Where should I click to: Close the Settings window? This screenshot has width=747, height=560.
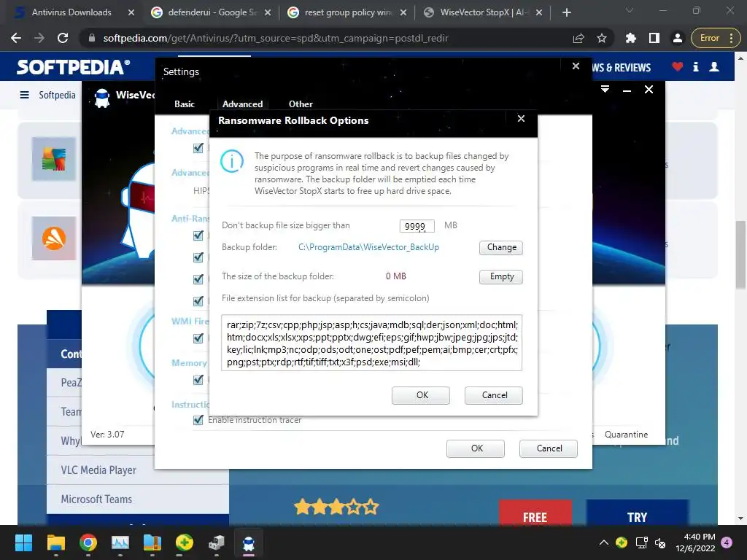pos(576,66)
